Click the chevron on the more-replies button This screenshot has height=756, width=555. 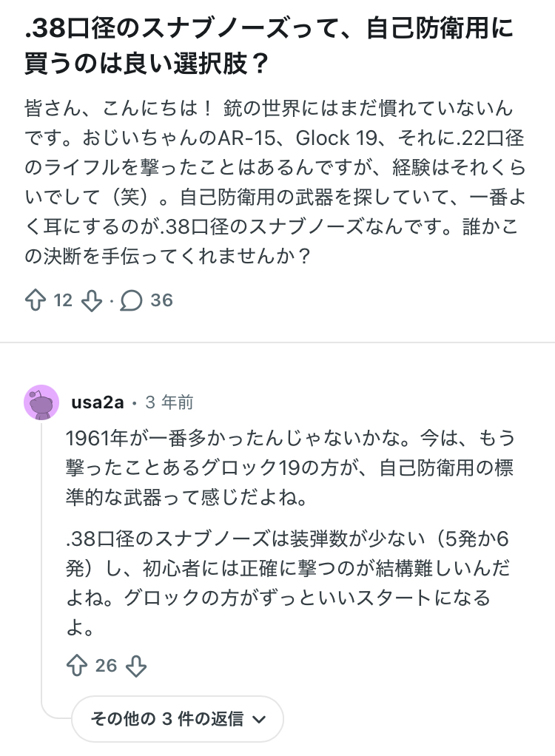tap(259, 718)
